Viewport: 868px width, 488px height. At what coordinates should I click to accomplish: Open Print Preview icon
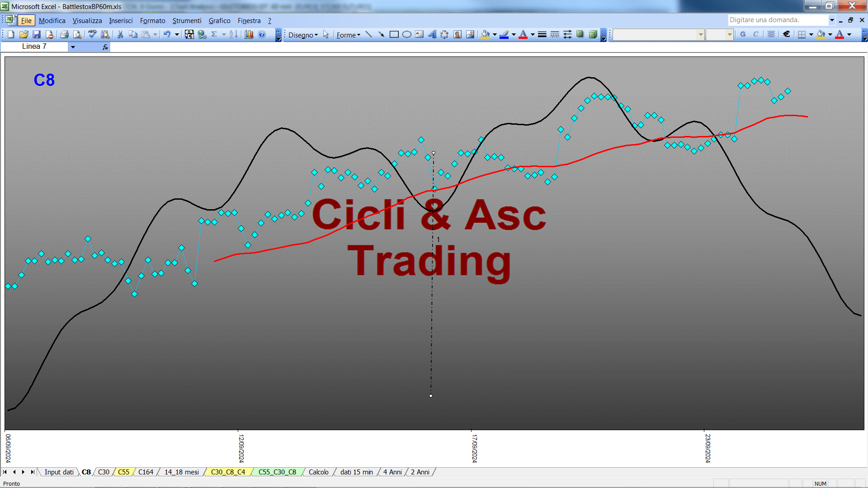(77, 34)
